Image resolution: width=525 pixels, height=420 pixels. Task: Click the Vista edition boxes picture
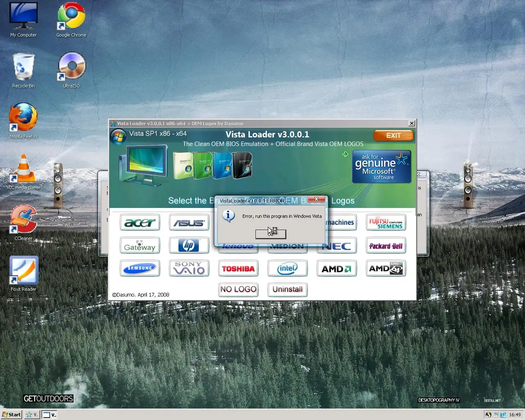(212, 165)
